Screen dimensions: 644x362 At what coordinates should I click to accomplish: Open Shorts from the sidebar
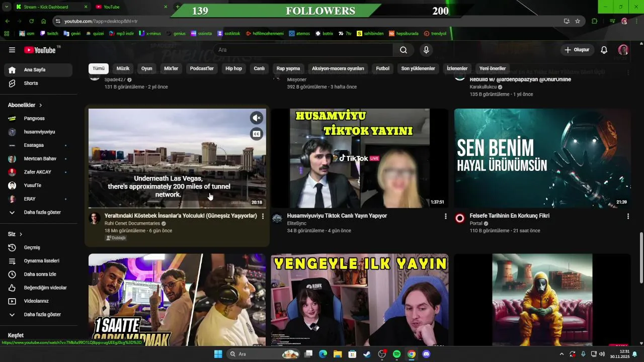(x=38, y=83)
